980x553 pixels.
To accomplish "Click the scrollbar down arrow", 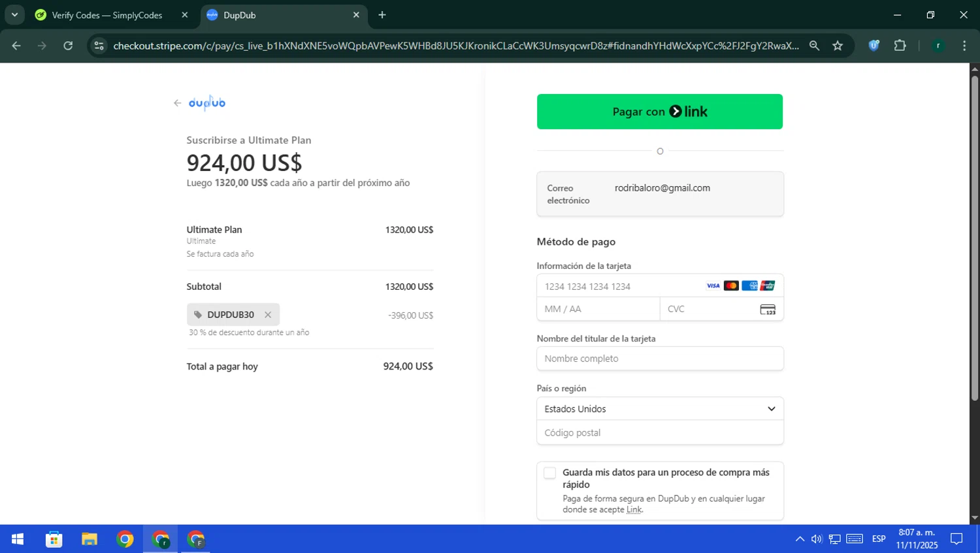I will (x=975, y=518).
